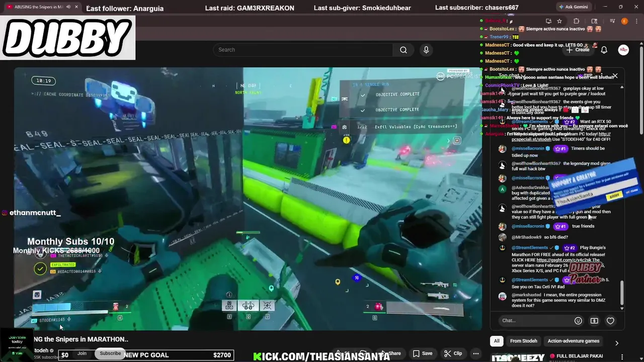
Task: Click the Join button
Action: point(82,353)
